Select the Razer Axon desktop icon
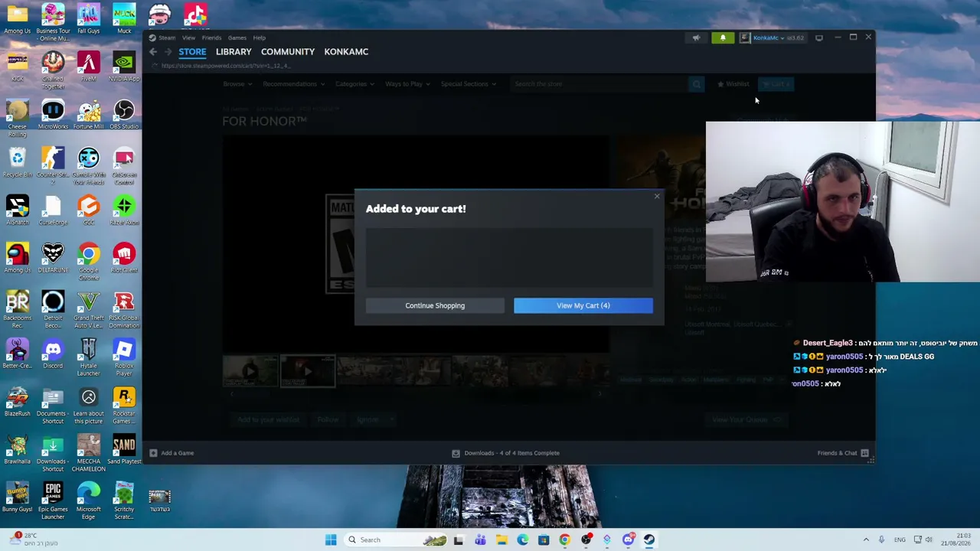Screen dimensions: 980x551 click(x=124, y=210)
